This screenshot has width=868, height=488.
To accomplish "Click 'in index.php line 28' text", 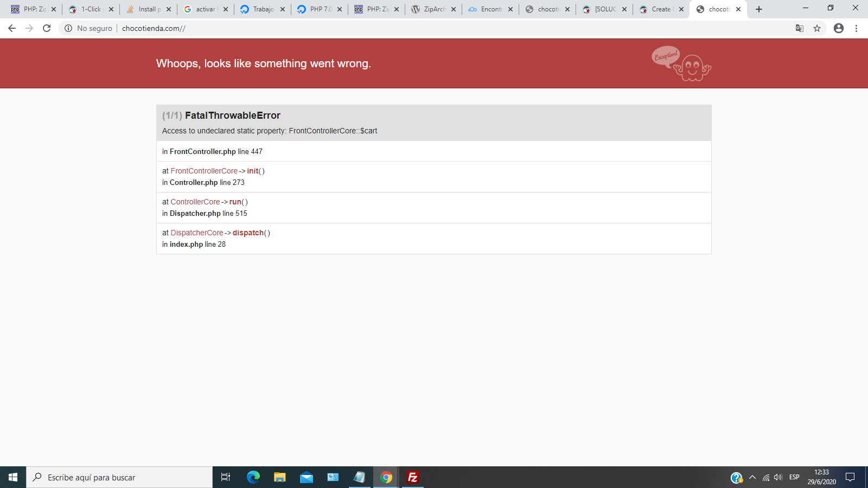I will [194, 244].
